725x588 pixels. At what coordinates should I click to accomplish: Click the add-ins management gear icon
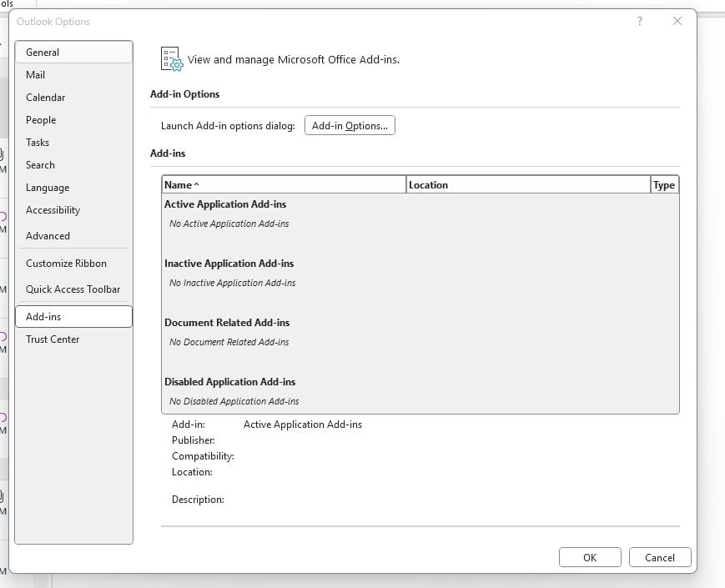click(172, 59)
